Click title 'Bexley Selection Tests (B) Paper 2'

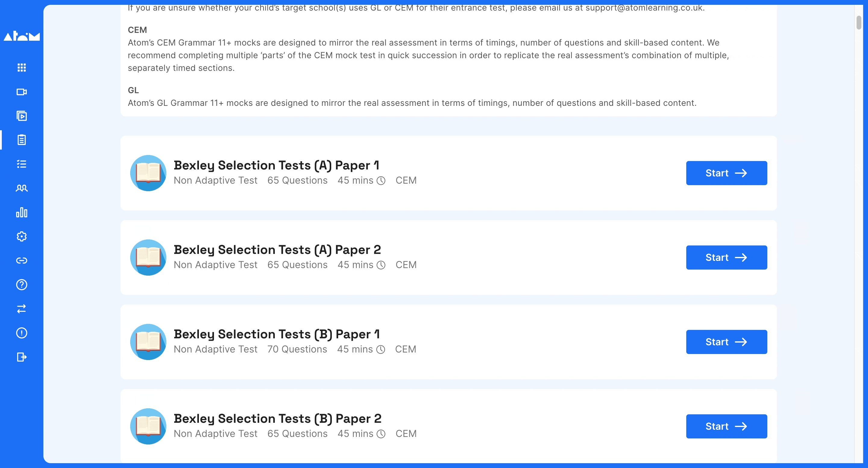(278, 419)
